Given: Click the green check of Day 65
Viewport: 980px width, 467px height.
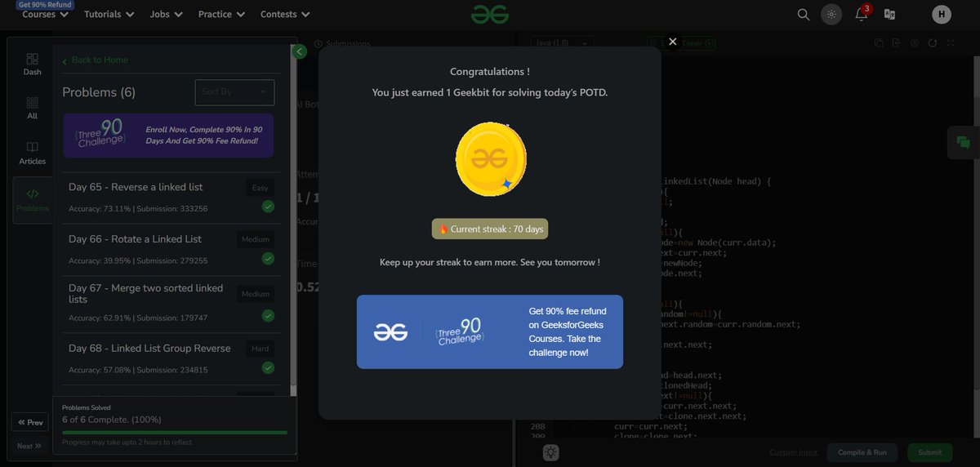Looking at the screenshot, I should tap(268, 207).
